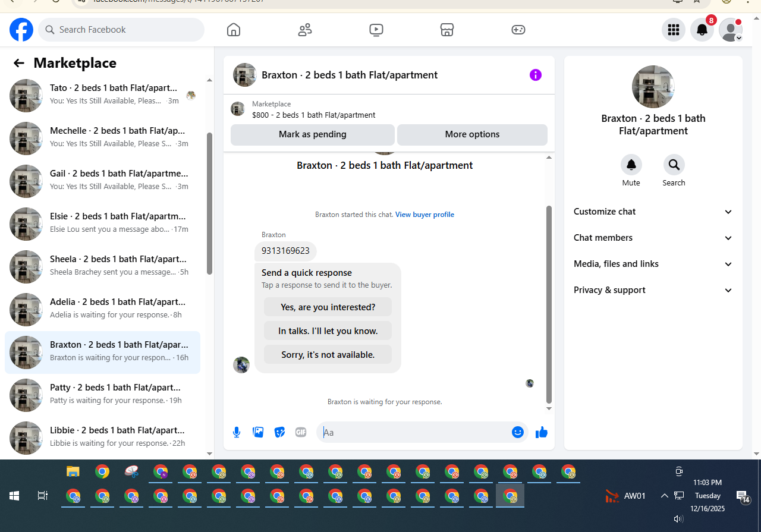Send "Sorry, it's not available." response
761x532 pixels.
[328, 355]
